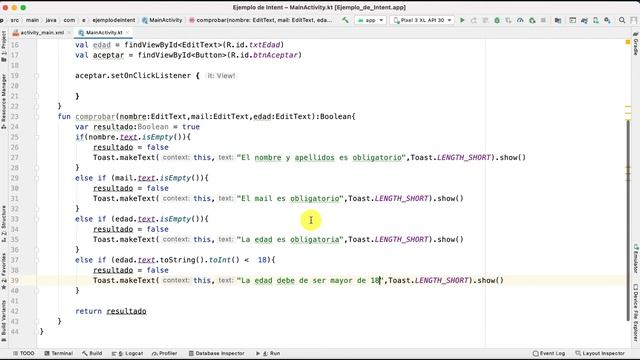Click the Debug app bug icon
The height and width of the screenshot is (360, 640).
point(497,20)
